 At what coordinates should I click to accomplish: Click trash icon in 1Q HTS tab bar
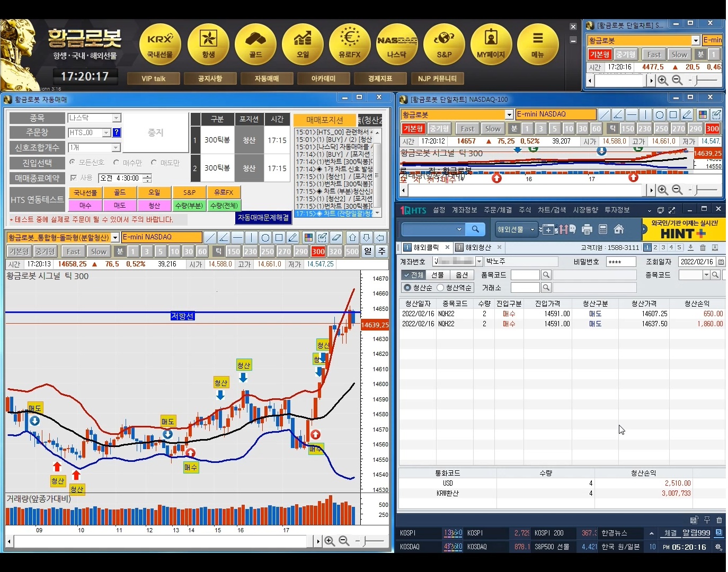coord(703,247)
